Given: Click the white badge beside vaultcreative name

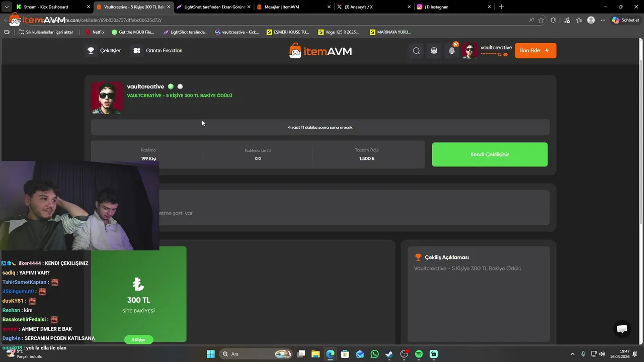Looking at the screenshot, I should click(x=180, y=86).
